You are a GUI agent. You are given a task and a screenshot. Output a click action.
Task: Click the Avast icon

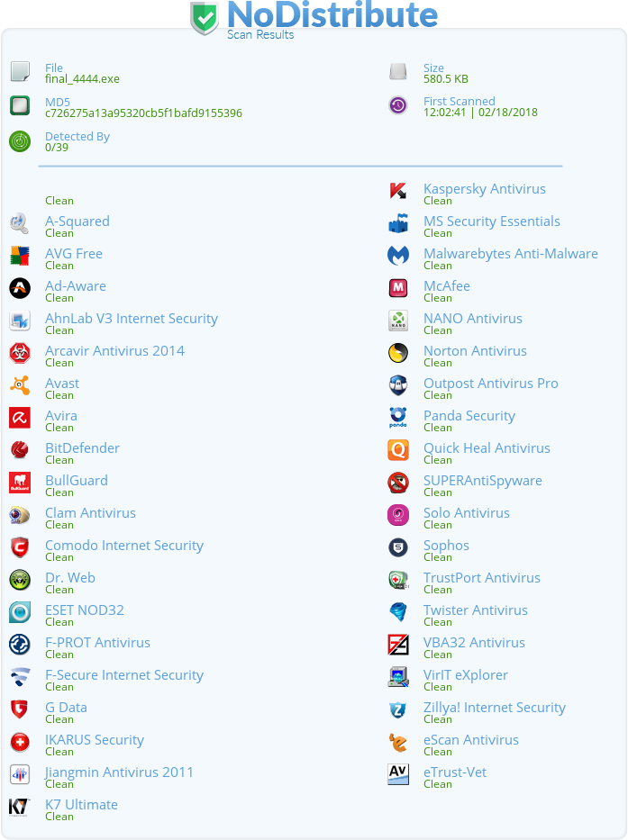pos(20,385)
